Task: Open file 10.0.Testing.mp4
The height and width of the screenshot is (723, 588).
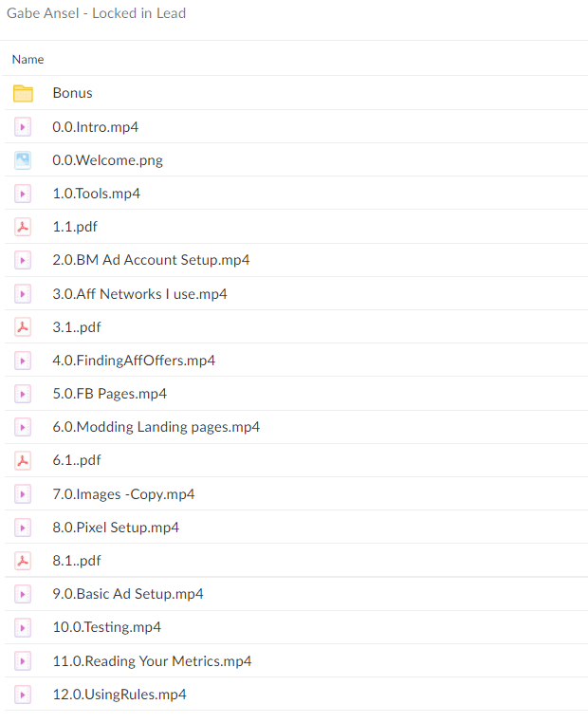Action: (107, 627)
